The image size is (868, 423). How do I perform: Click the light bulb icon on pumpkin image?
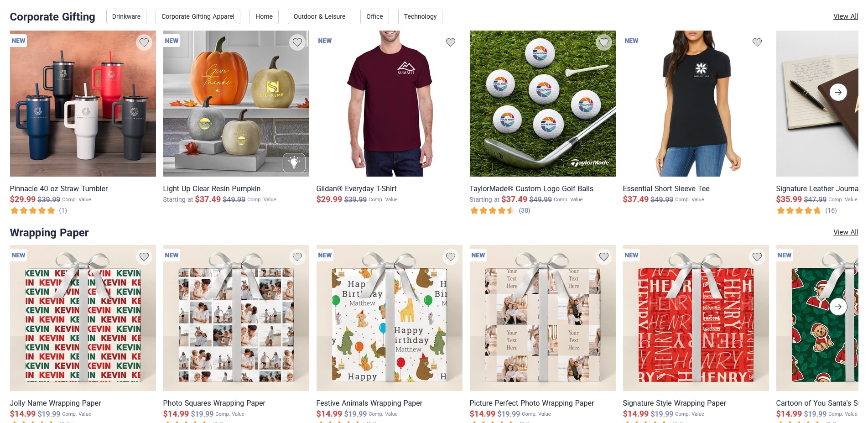coord(294,163)
